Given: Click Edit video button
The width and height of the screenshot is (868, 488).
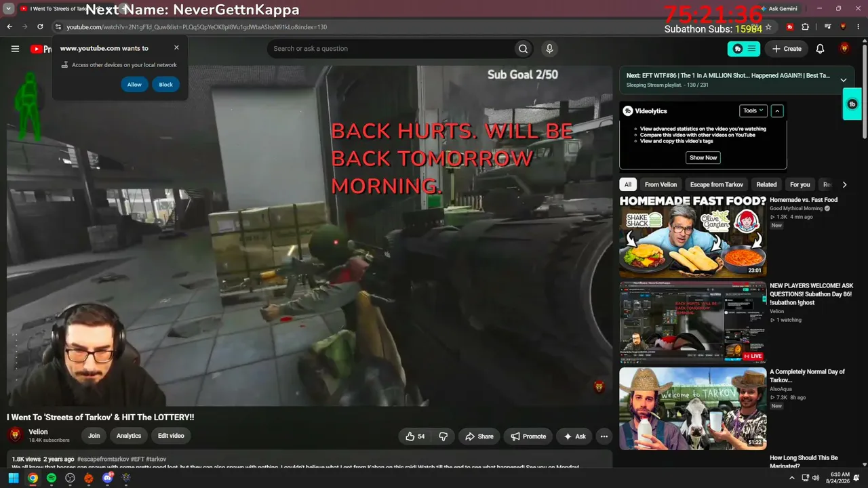Looking at the screenshot, I should pyautogui.click(x=171, y=436).
